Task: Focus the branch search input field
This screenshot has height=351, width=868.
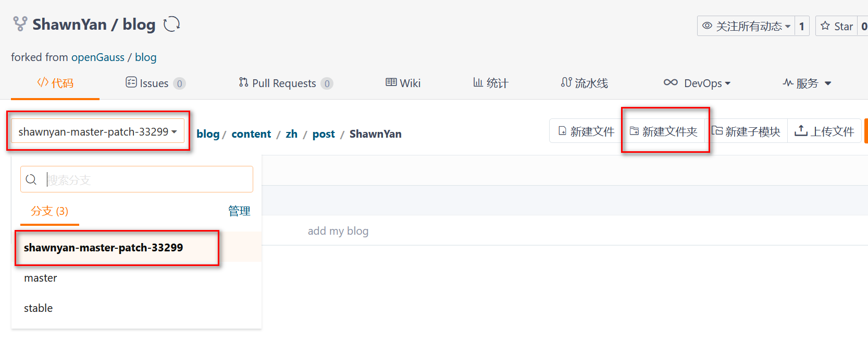Action: click(x=146, y=179)
